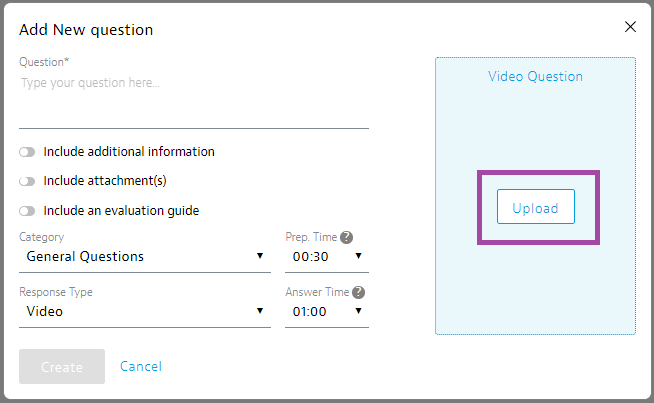Enable Include attachment(s) switch

(x=27, y=181)
